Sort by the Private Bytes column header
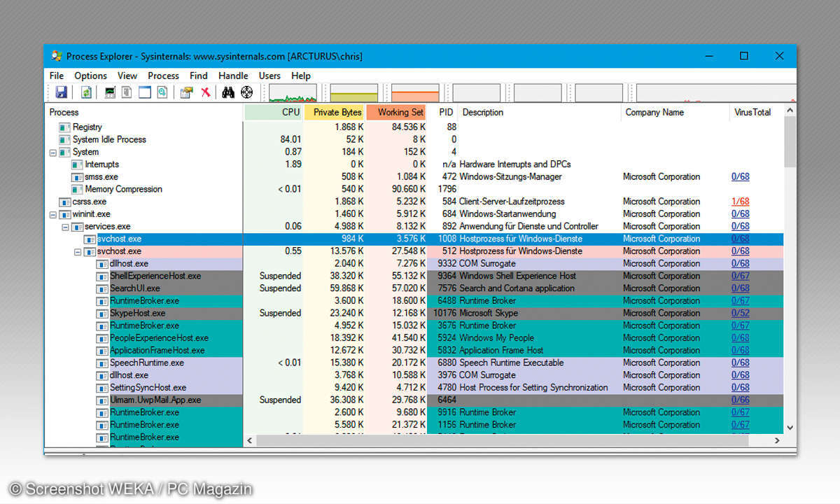This screenshot has width=840, height=504. coord(335,112)
